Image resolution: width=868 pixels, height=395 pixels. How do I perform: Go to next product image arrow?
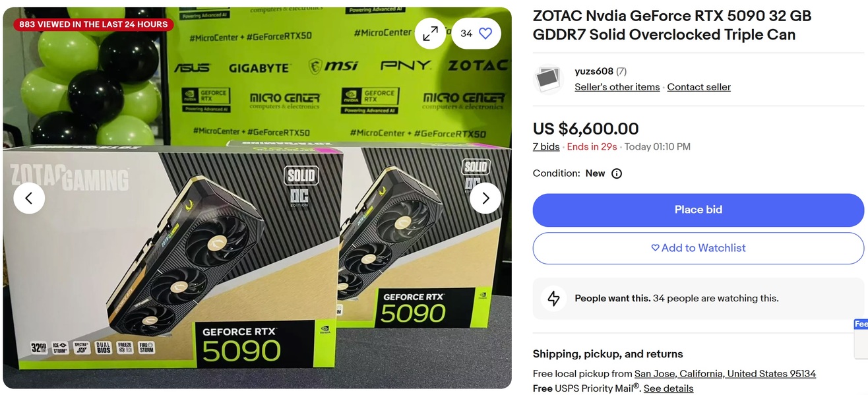(485, 198)
